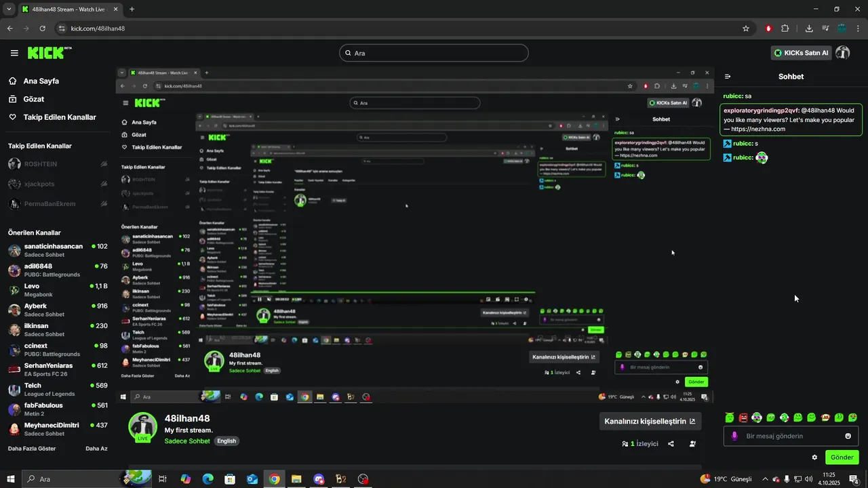Click the Gönder send button
The height and width of the screenshot is (488, 868).
point(842,457)
